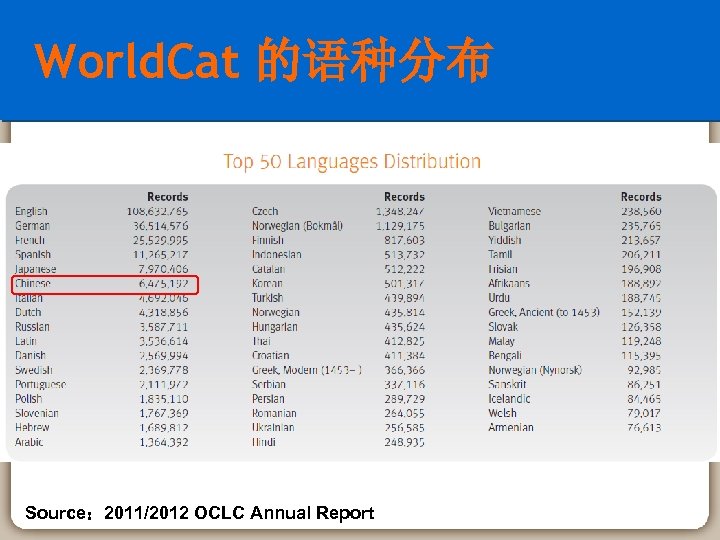Click the 'Hebrew' language entry
Viewport: 720px width, 540px height.
pos(32,428)
